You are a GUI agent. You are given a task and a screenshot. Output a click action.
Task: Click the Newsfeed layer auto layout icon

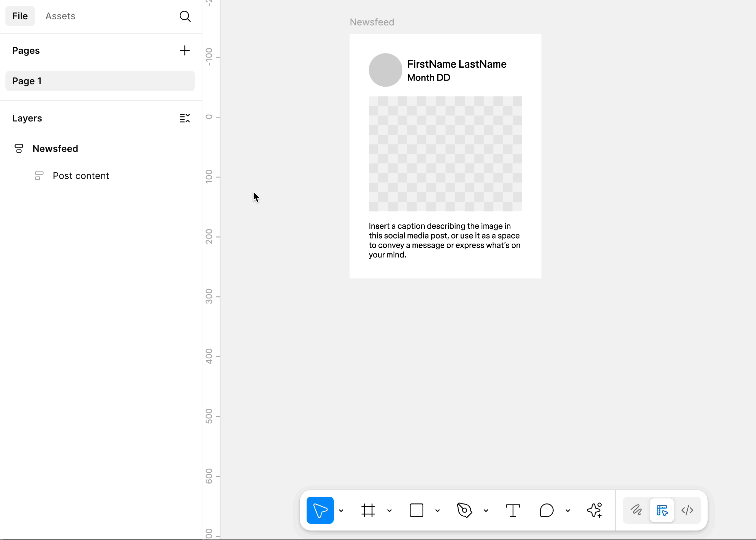[x=19, y=149]
